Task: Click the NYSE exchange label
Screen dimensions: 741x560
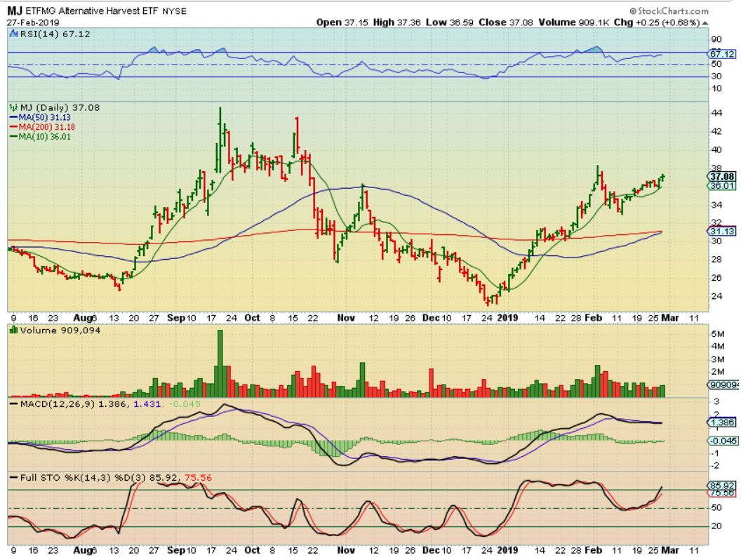Action: (x=175, y=11)
